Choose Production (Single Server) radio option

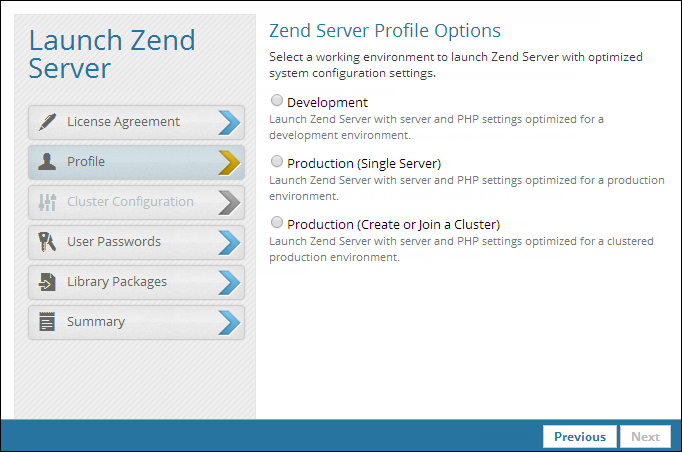pyautogui.click(x=277, y=161)
